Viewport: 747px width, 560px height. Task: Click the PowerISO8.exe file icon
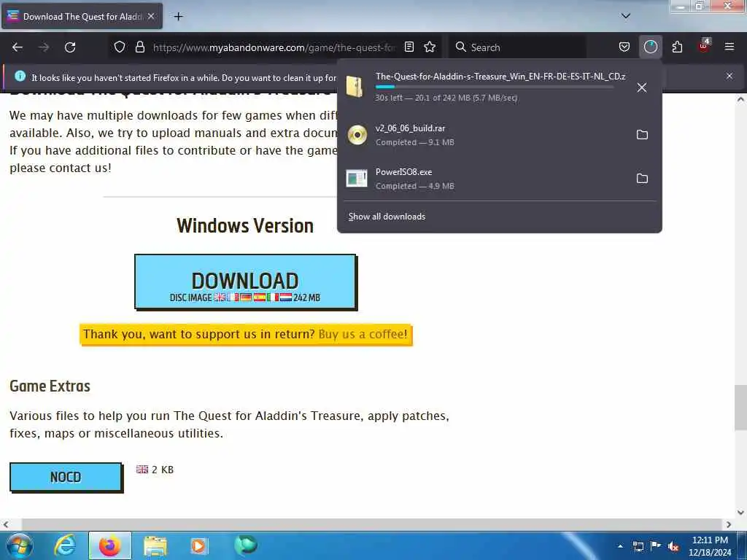(x=357, y=179)
